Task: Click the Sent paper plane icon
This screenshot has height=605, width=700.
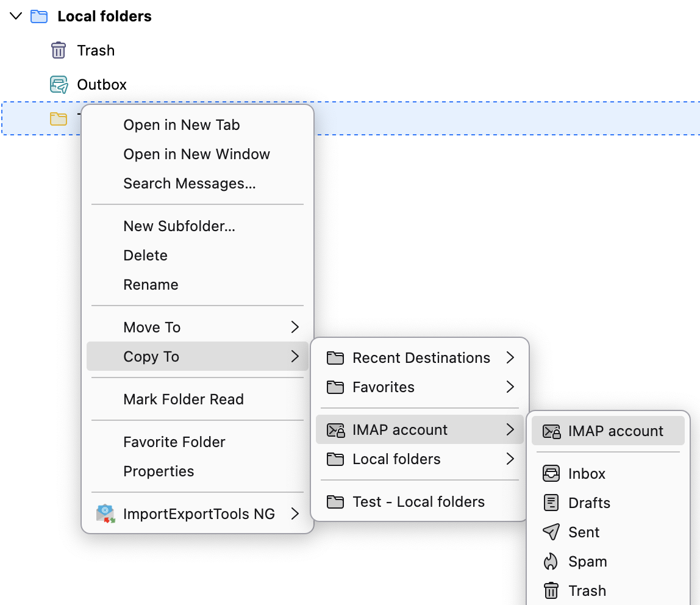Action: 551,532
